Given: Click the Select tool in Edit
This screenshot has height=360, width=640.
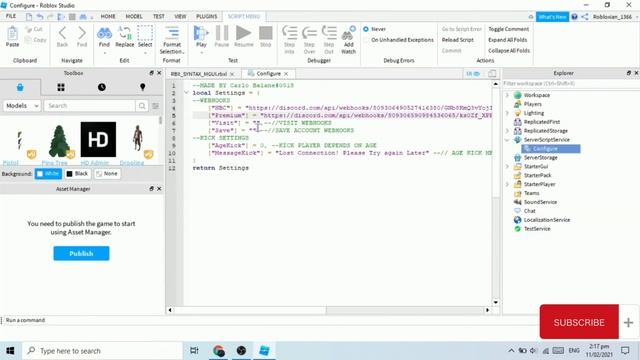Looking at the screenshot, I should tap(145, 36).
